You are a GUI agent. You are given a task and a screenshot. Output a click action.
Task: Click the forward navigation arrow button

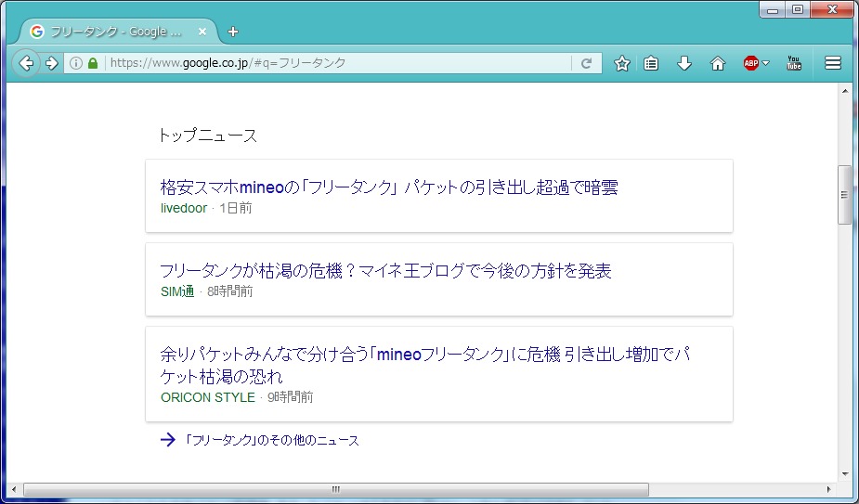(x=51, y=63)
